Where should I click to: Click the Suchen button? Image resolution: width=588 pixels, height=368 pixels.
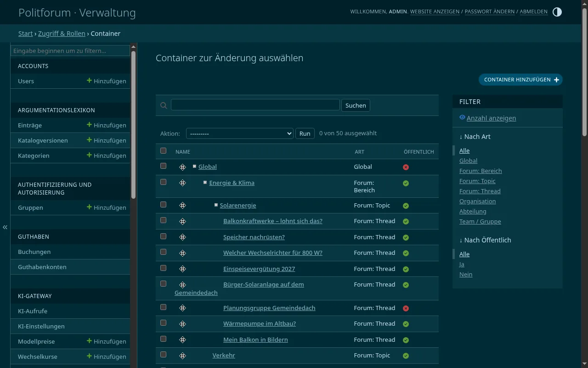[356, 105]
